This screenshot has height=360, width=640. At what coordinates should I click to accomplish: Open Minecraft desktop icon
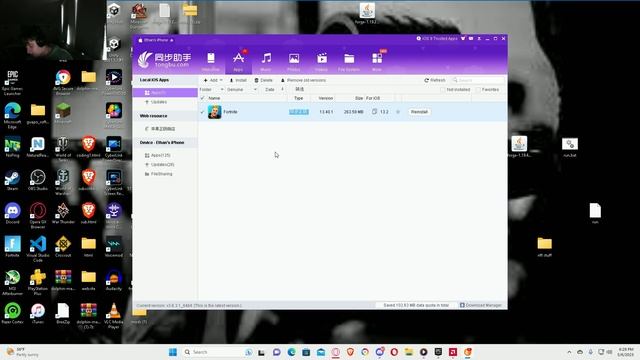(63, 113)
